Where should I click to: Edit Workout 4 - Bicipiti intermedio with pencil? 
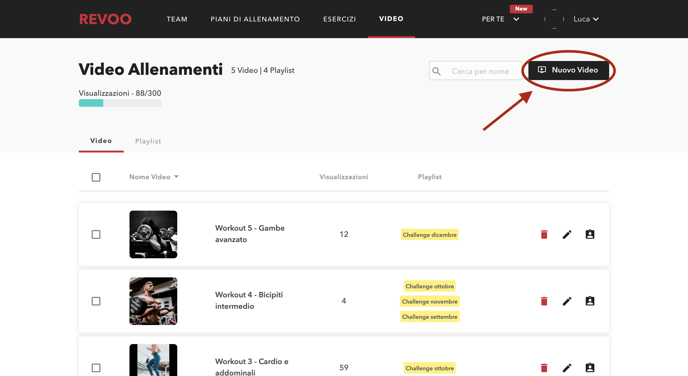(567, 301)
